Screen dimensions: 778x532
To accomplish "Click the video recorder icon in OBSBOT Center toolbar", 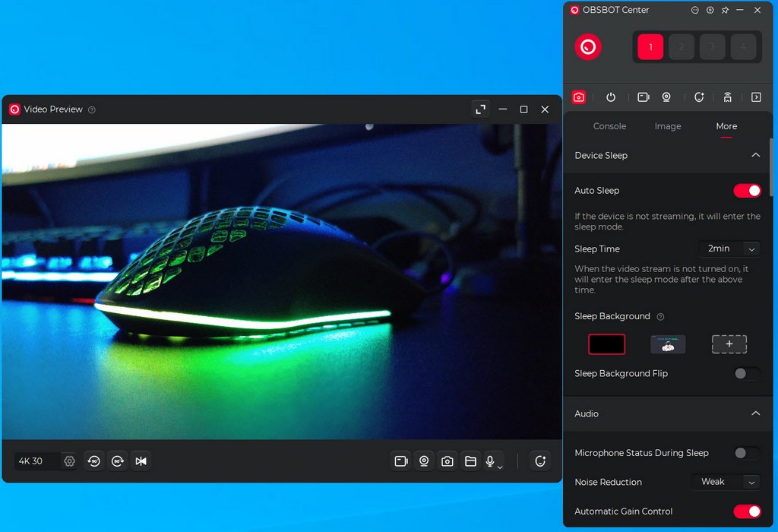I will pos(643,97).
